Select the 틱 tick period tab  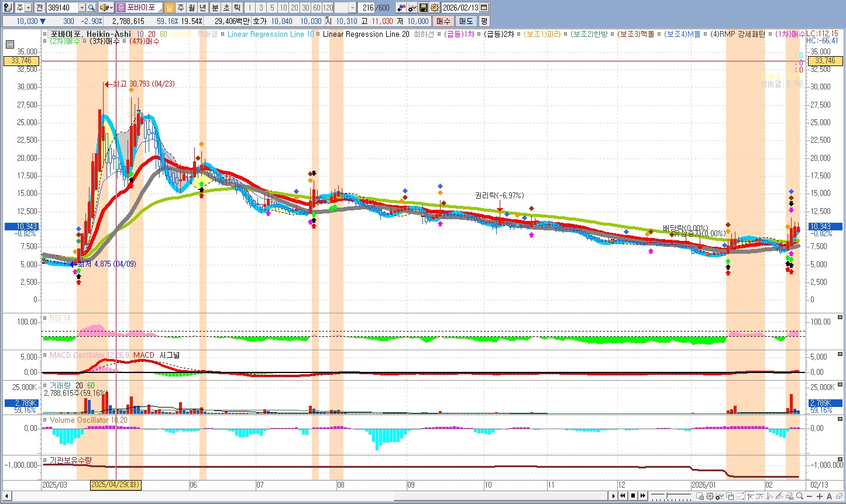(237, 8)
